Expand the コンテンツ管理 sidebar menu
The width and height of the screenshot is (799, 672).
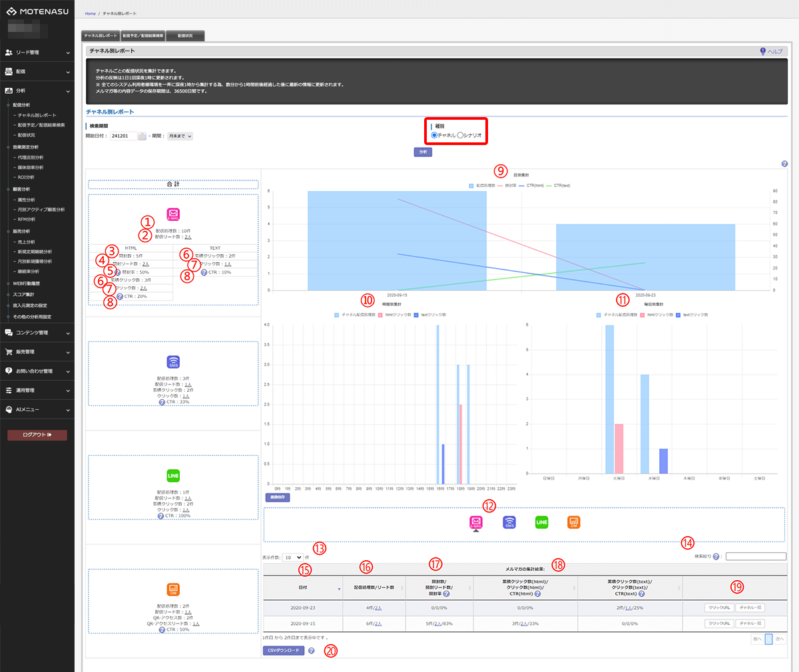coord(37,333)
